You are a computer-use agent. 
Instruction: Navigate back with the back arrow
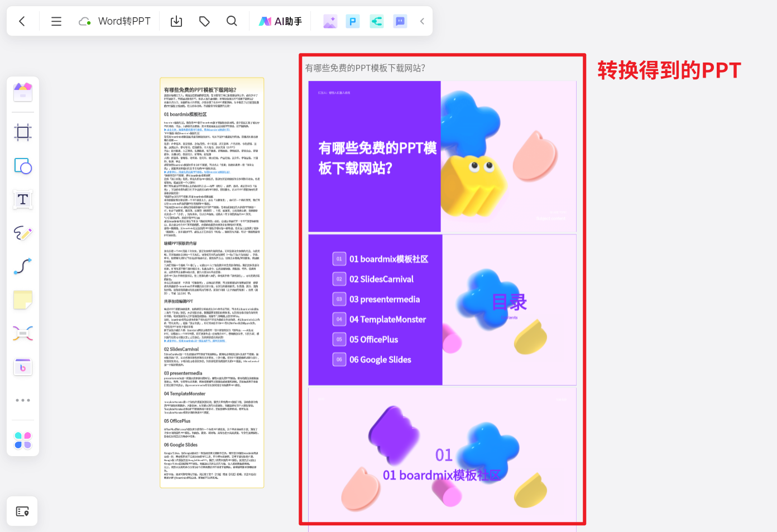tap(22, 21)
